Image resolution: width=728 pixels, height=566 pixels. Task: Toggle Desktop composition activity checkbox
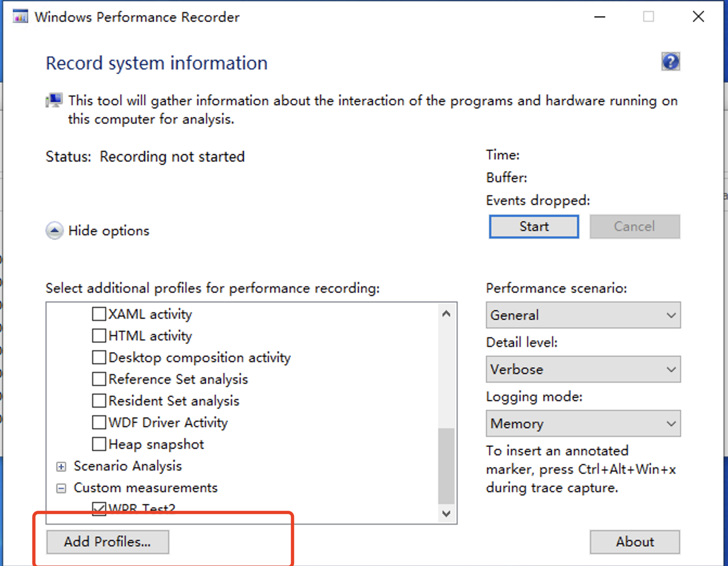click(x=99, y=358)
